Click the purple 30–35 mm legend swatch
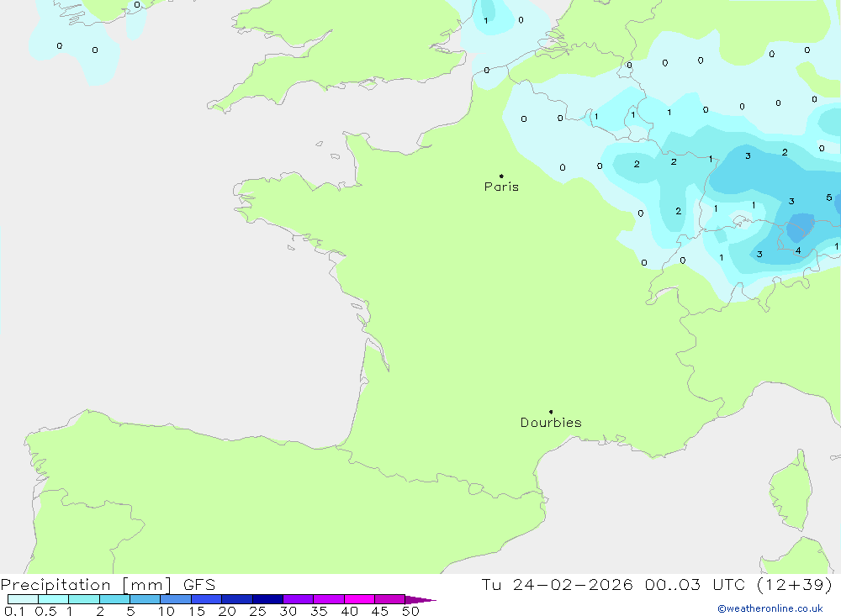Viewport: 841px width, 616px height. point(298,599)
